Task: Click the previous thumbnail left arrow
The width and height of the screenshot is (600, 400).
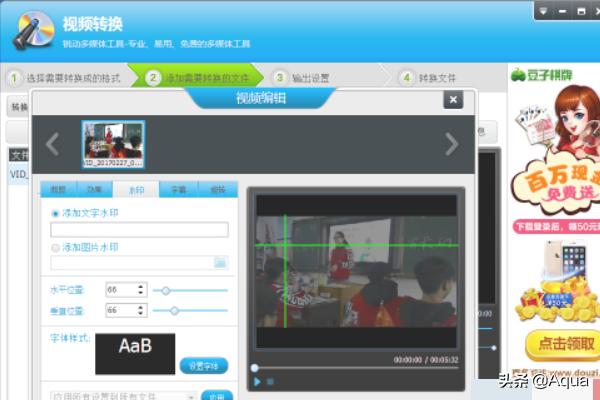Action: pyautogui.click(x=52, y=144)
